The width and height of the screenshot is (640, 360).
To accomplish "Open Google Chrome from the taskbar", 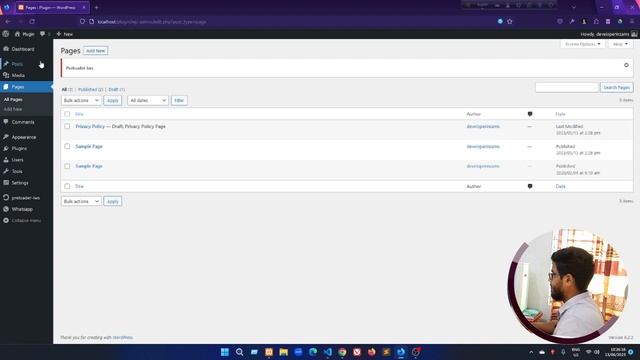I will coord(342,352).
